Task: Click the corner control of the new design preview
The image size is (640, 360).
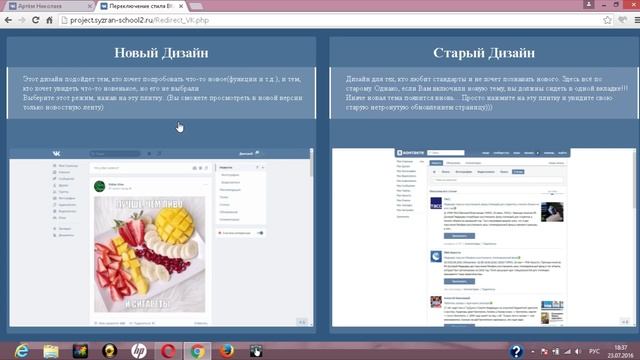Action: coord(302,322)
